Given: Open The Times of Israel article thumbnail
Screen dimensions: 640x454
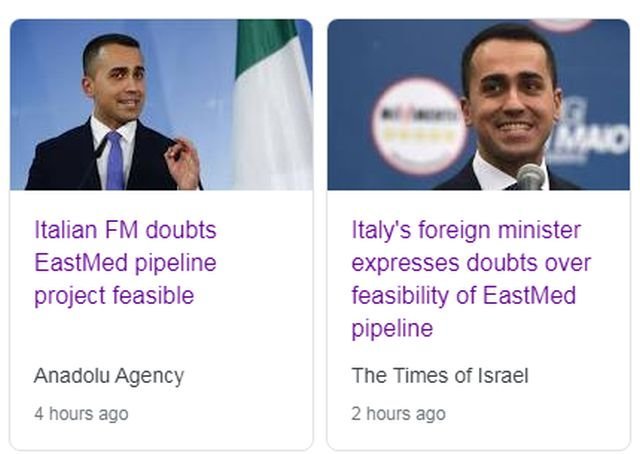Looking at the screenshot, I should click(x=478, y=104).
